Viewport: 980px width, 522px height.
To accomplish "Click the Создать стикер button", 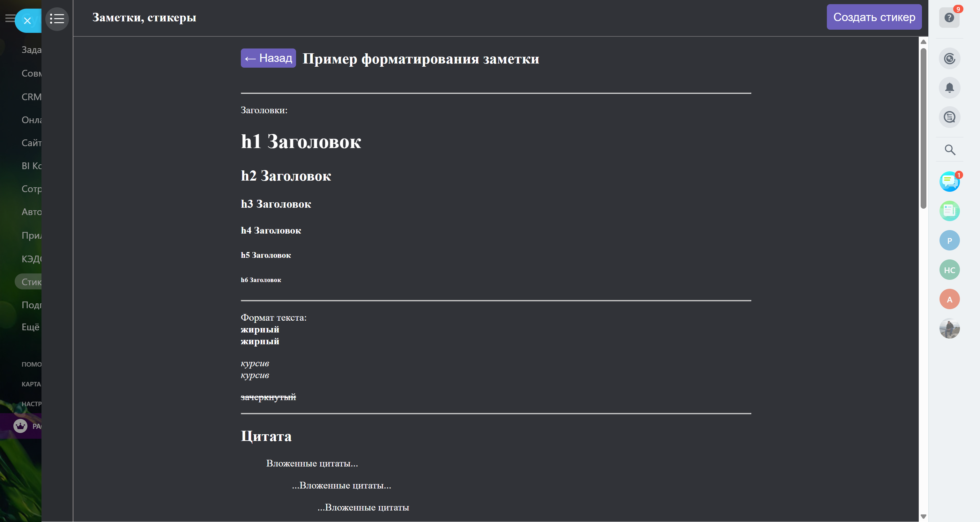I will 873,17.
